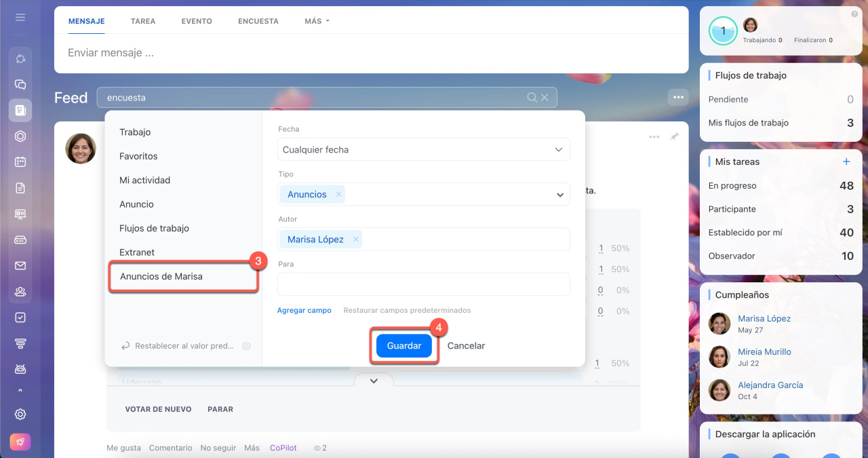Open the MÁS dropdown tab
The width and height of the screenshot is (868, 458).
pyautogui.click(x=317, y=21)
